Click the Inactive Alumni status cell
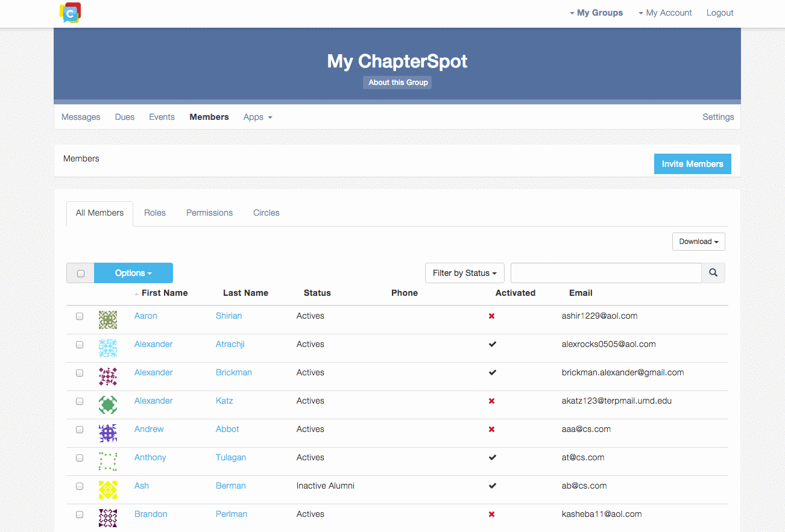This screenshot has height=532, width=785. point(326,486)
